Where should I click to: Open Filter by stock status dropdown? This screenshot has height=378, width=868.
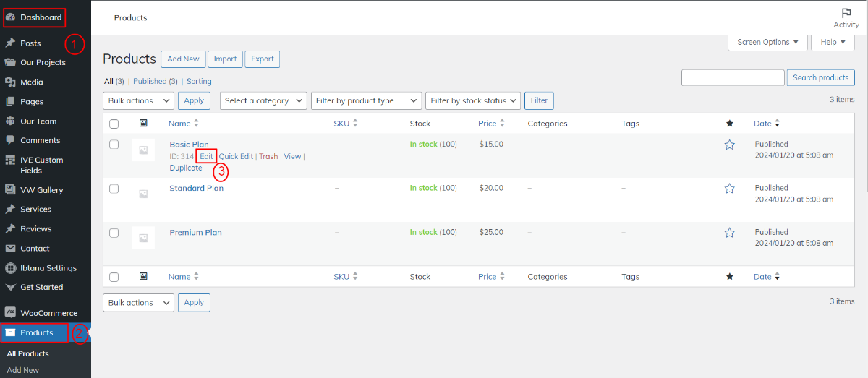(473, 101)
